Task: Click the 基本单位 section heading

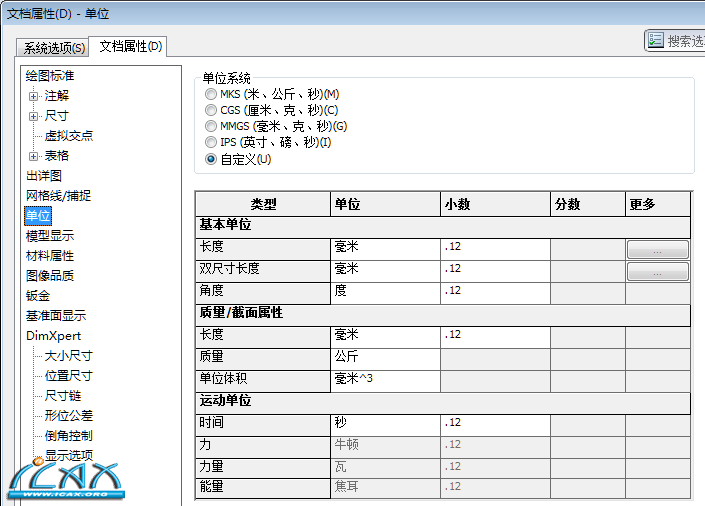Action: click(x=443, y=227)
